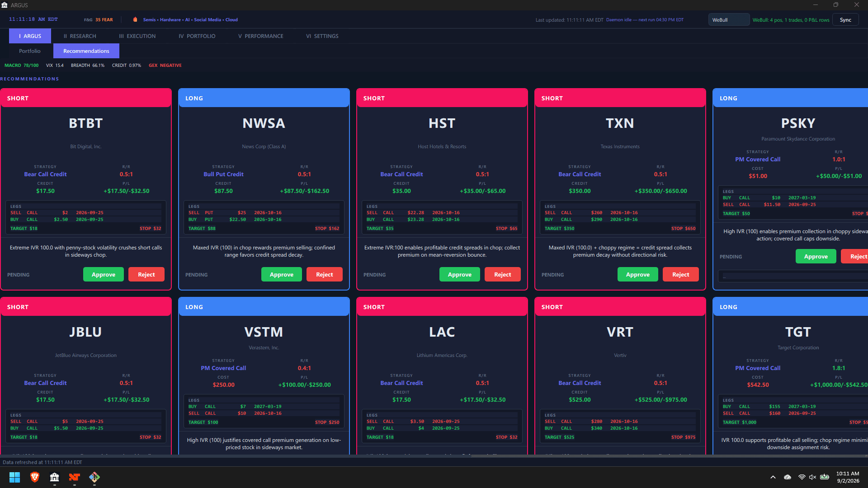Click the CREDIT 0.97% indicator
This screenshot has width=868, height=488.
coord(127,66)
